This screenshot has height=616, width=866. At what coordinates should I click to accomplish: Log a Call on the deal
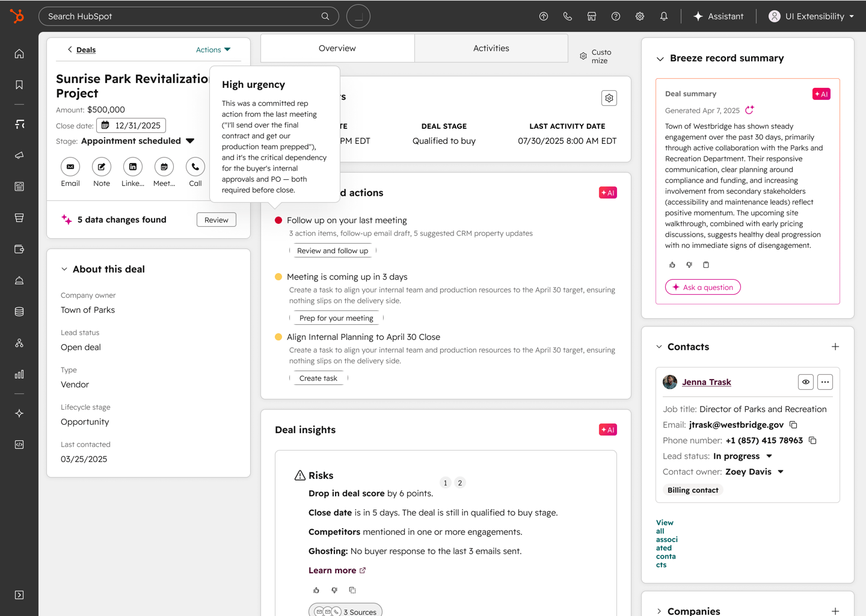tap(195, 167)
